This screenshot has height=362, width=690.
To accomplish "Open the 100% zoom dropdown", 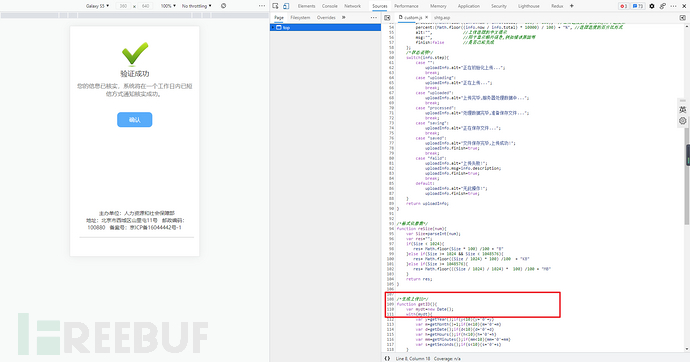I will (168, 6).
